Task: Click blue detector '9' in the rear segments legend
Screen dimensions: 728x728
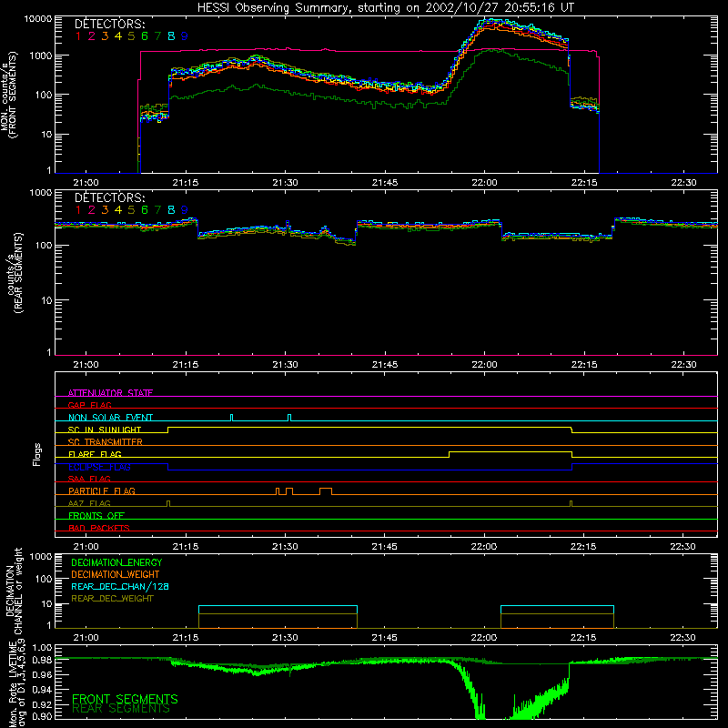Action: pyautogui.click(x=185, y=210)
